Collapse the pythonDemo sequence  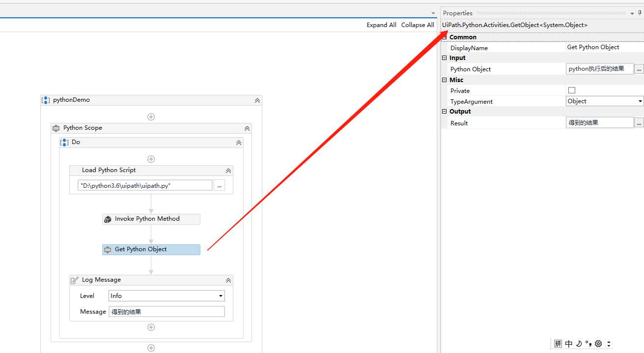[257, 100]
